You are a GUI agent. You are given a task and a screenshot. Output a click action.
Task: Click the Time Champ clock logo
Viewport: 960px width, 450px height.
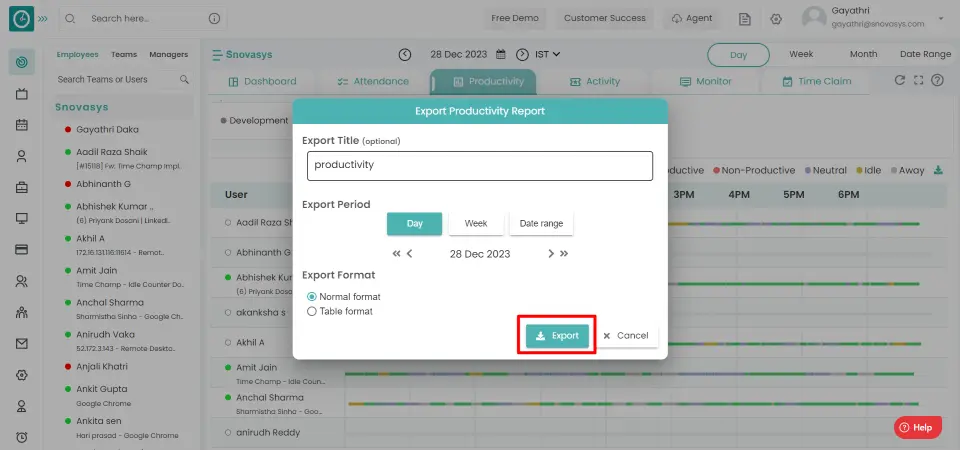tap(21, 18)
